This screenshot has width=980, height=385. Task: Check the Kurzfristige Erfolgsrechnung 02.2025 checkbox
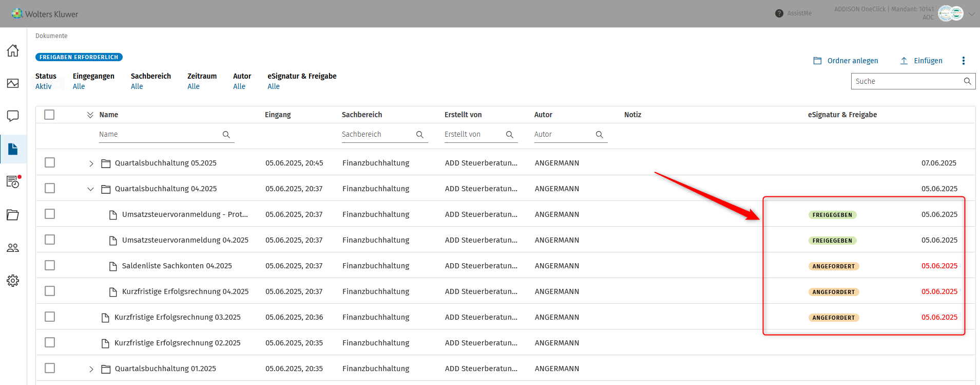point(50,342)
